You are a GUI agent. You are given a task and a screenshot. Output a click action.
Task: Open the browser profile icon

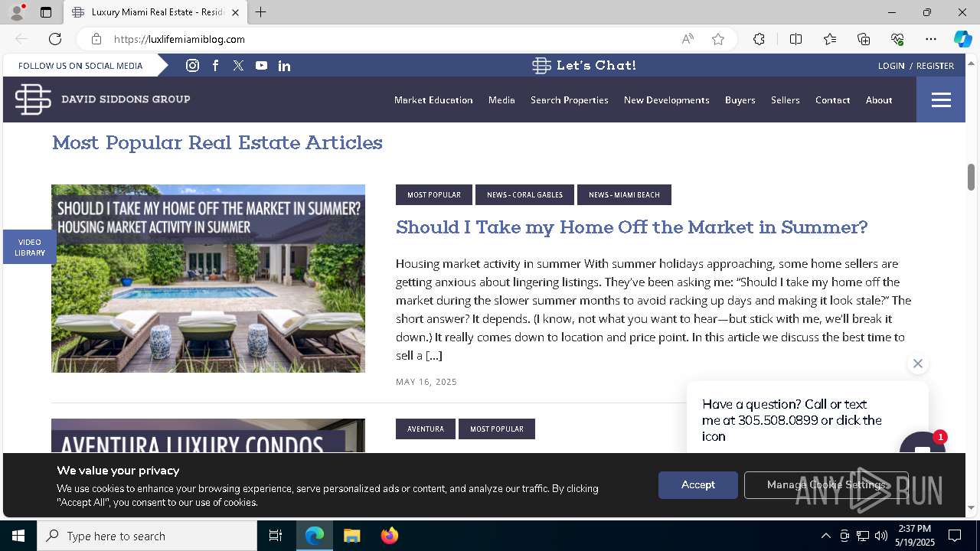pos(17,12)
